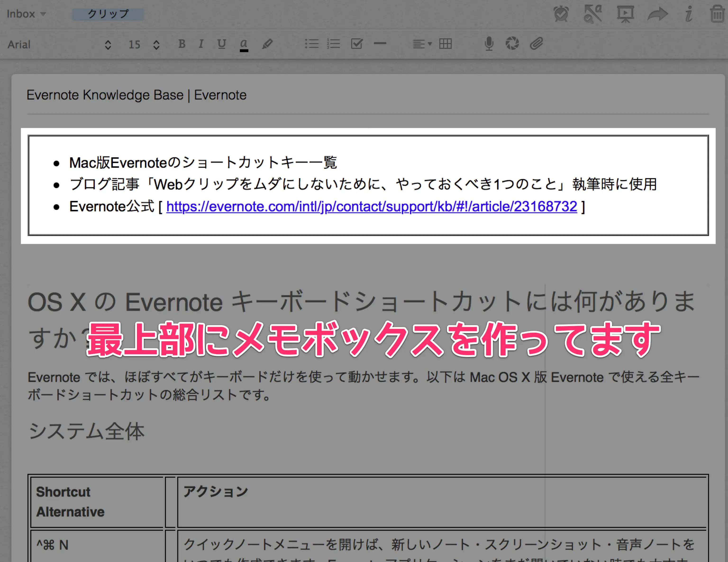Attach a file with paperclip icon
Image resolution: width=728 pixels, height=562 pixels.
pos(536,44)
